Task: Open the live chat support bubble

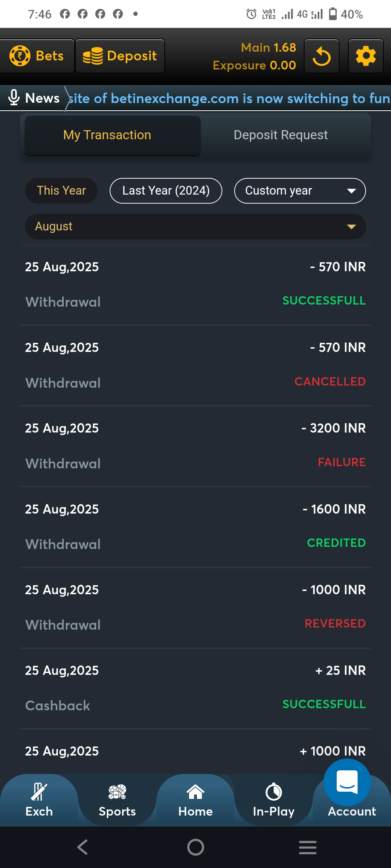Action: 347,782
